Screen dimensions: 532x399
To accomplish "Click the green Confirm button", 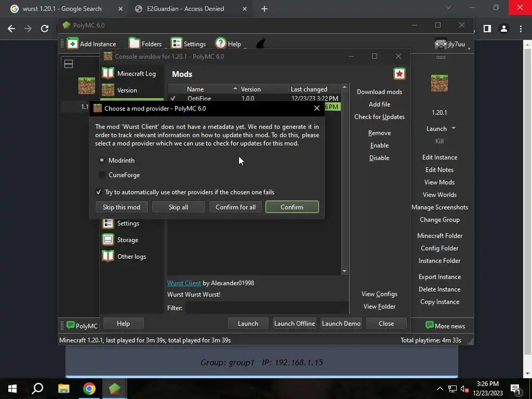I will (292, 207).
